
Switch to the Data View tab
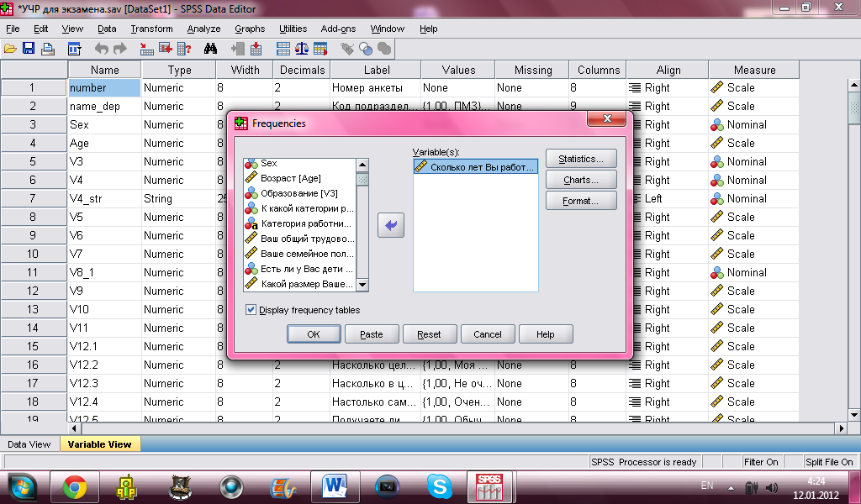[x=29, y=444]
